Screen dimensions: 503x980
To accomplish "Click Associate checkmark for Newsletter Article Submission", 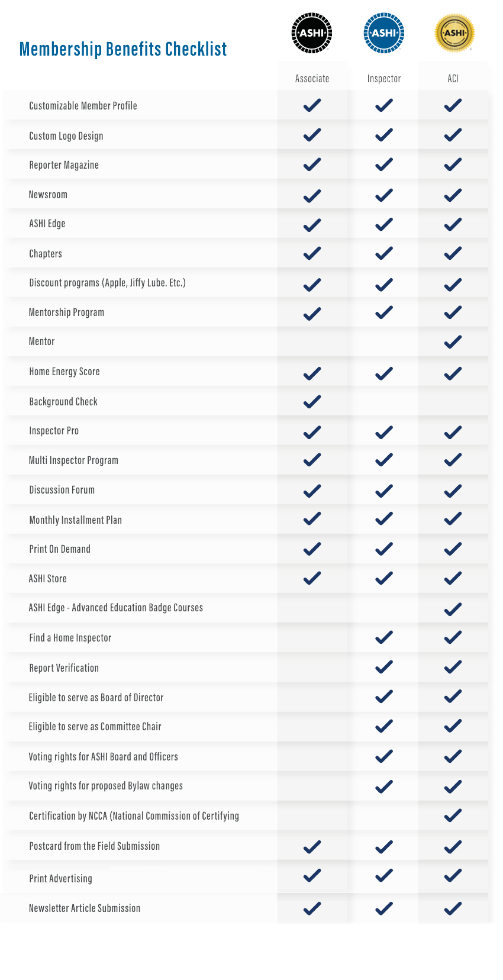I will [312, 908].
